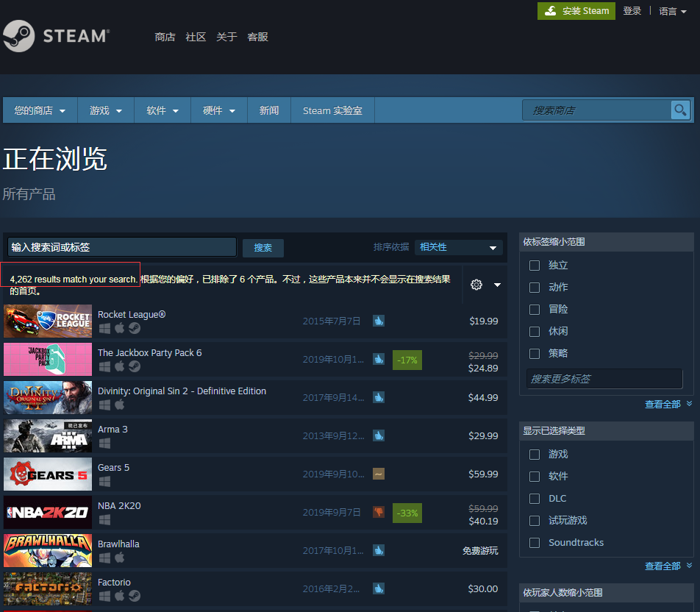Viewport: 700px width, 612px height.
Task: Click the -33% discount badge
Action: tap(407, 513)
